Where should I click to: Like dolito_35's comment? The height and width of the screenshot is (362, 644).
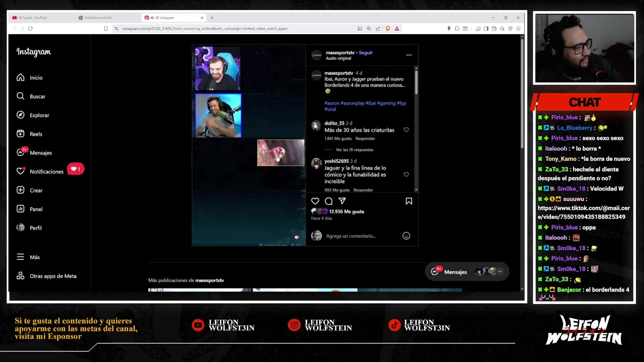coord(406,130)
